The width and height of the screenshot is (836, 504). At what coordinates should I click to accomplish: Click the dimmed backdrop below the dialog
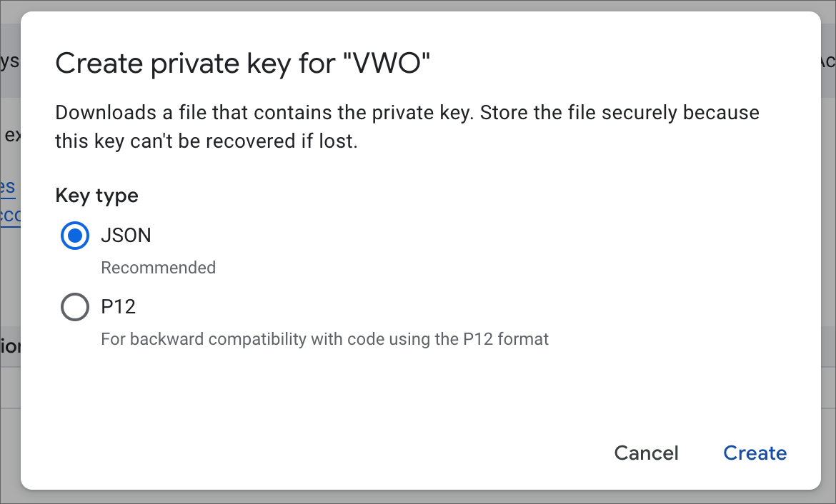418,497
